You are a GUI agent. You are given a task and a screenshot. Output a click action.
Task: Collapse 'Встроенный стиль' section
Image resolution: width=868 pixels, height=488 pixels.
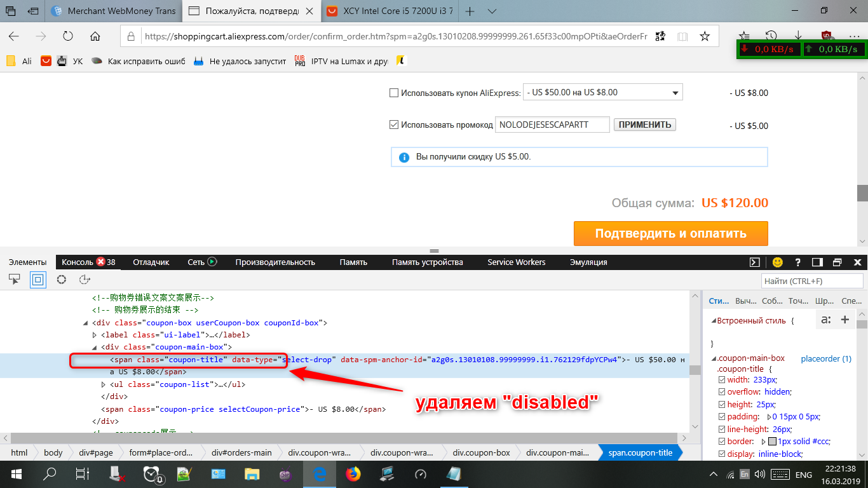coord(714,321)
